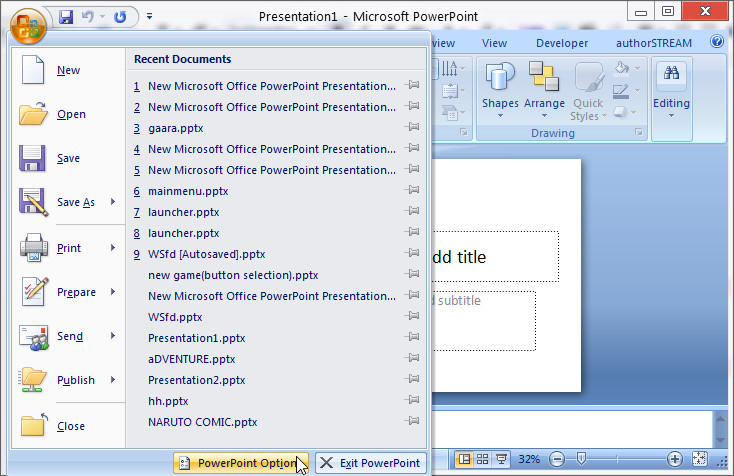Toggle the pin beside hh.pptx
This screenshot has height=476, width=734.
[412, 400]
